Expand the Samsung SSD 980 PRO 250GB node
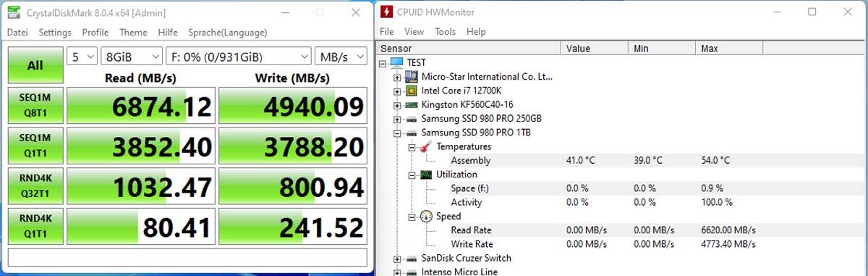The width and height of the screenshot is (868, 276). [396, 119]
